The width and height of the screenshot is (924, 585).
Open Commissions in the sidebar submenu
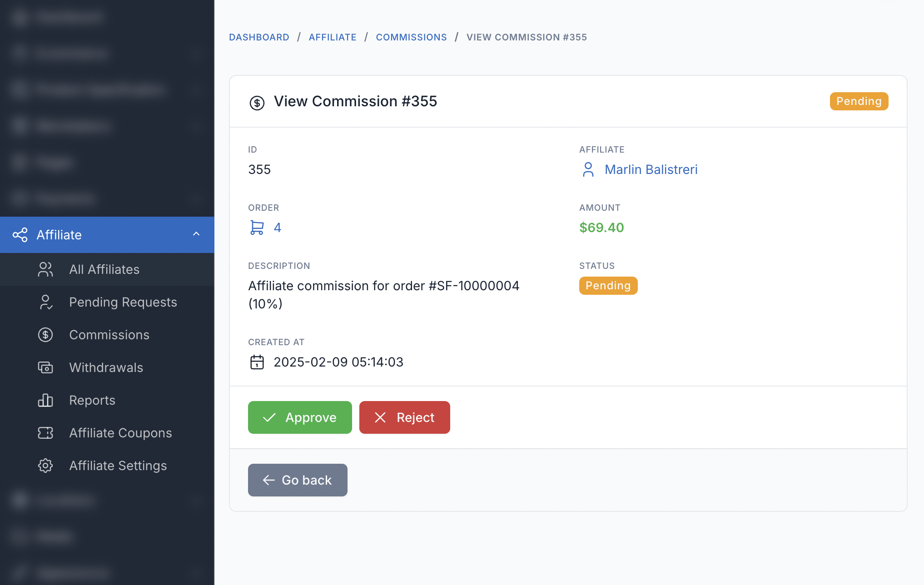point(109,335)
